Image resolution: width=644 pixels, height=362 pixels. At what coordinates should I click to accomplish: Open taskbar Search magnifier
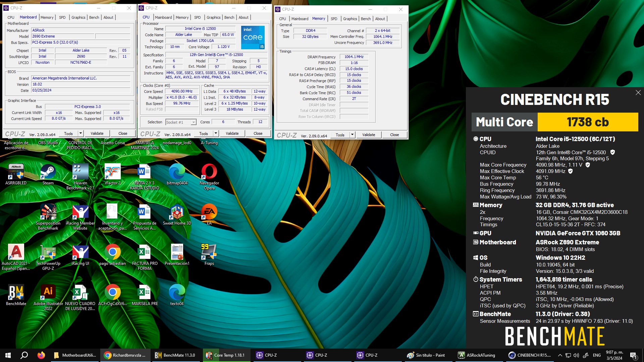(24, 355)
